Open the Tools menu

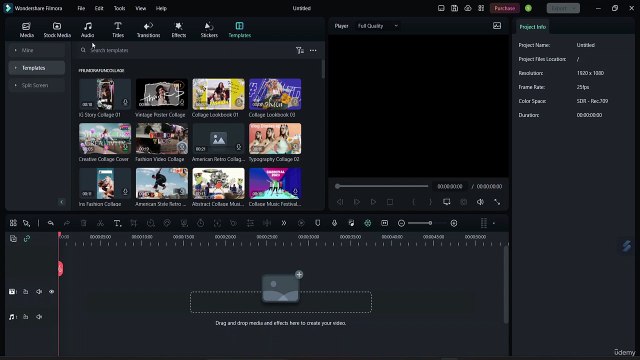pos(120,8)
